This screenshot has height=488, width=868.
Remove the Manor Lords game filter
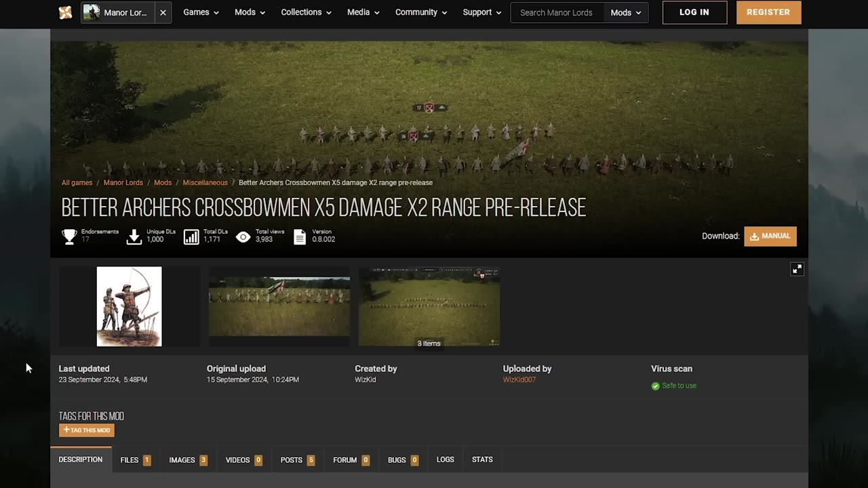pyautogui.click(x=163, y=12)
